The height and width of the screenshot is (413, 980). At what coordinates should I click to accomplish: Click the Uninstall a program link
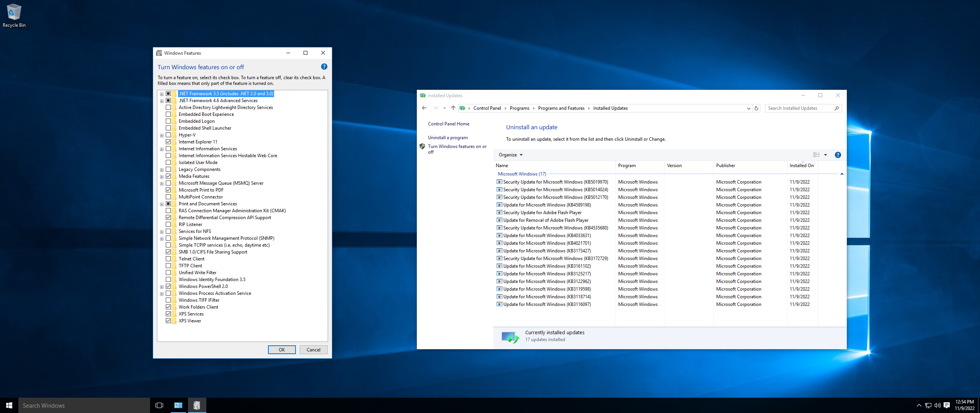pyautogui.click(x=448, y=138)
